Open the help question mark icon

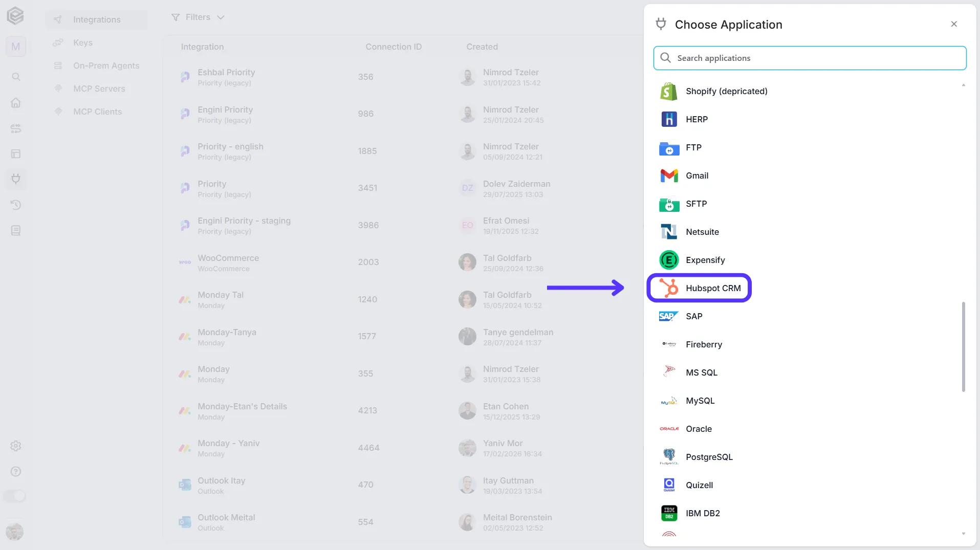(x=16, y=471)
